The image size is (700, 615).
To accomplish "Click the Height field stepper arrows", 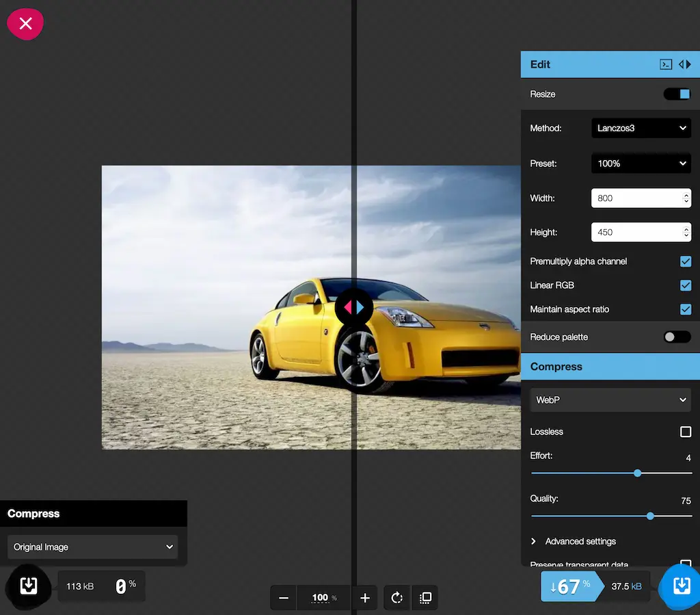I will pos(686,232).
